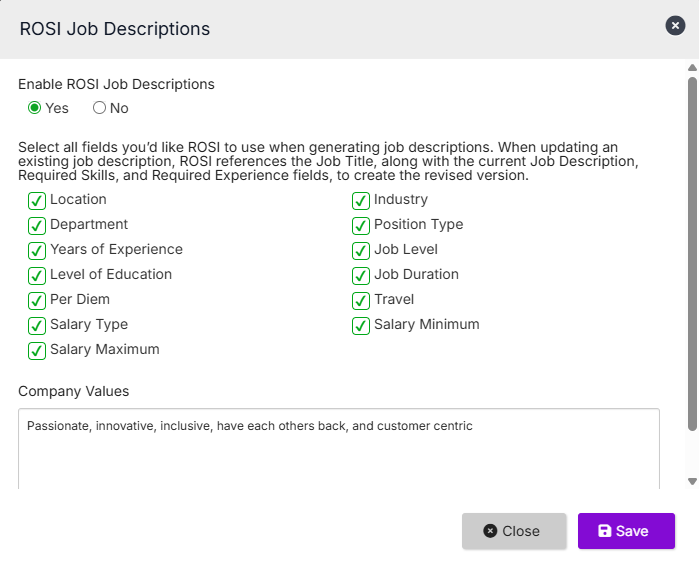Toggle the Job Duration checkbox
Screen dimensions: 699x570
pos(361,276)
